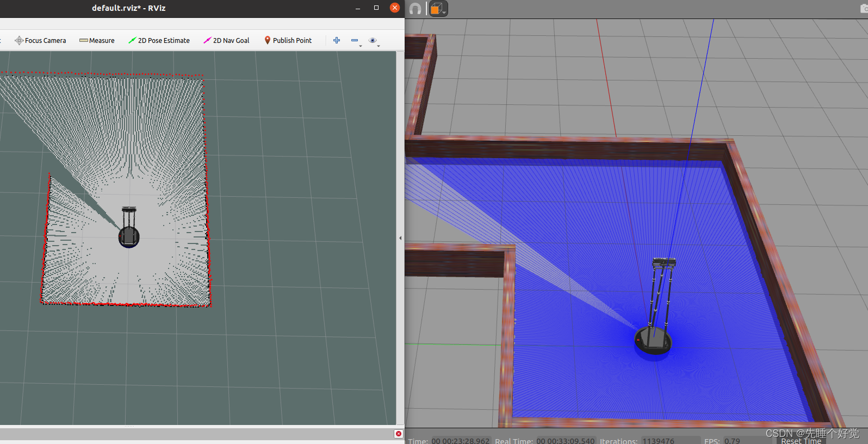Screen dimensions: 868x444
Task: Click the FPS value in Gazebo's status bar
Action: (732, 441)
